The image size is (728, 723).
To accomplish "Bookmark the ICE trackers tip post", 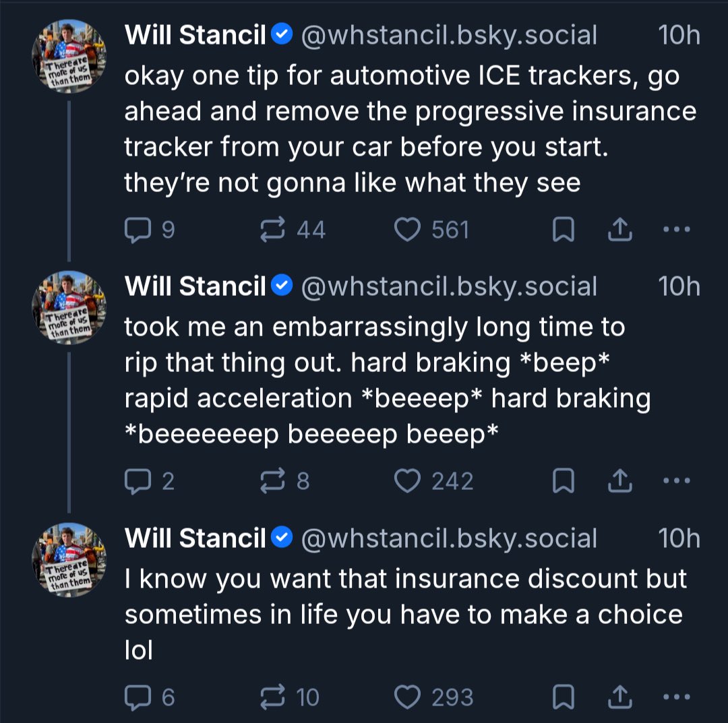I will (564, 230).
